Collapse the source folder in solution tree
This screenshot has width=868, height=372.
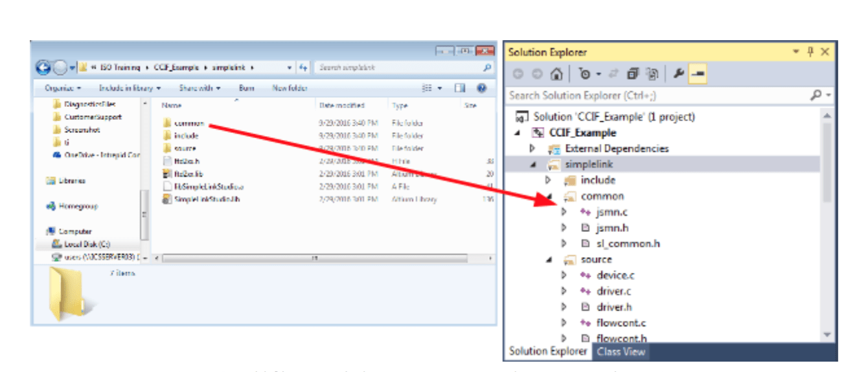click(x=548, y=259)
